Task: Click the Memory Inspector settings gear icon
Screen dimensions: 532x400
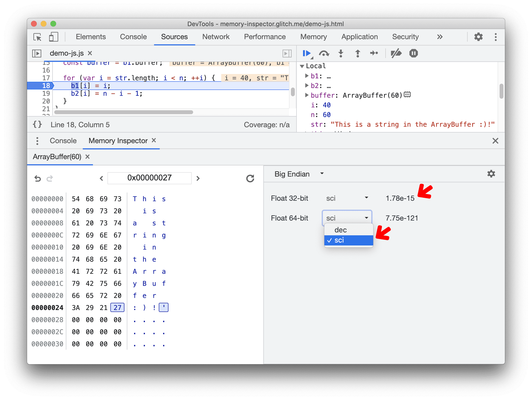Action: (x=491, y=174)
